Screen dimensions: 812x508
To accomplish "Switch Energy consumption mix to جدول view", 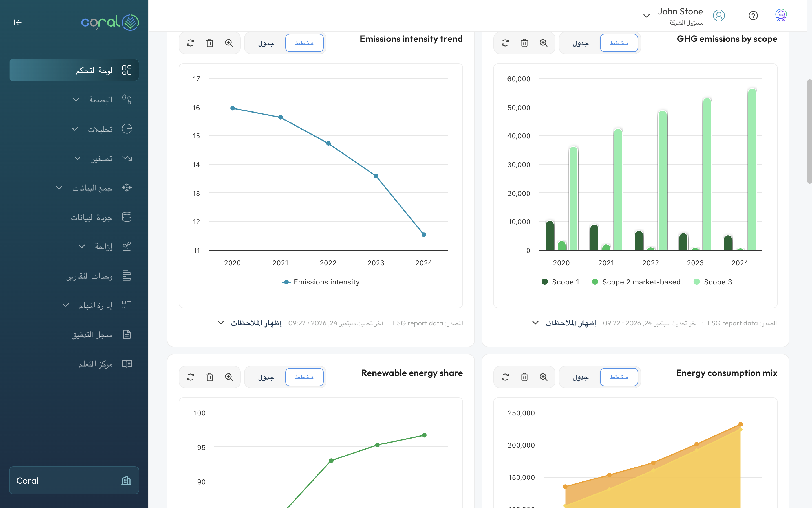I will (581, 377).
